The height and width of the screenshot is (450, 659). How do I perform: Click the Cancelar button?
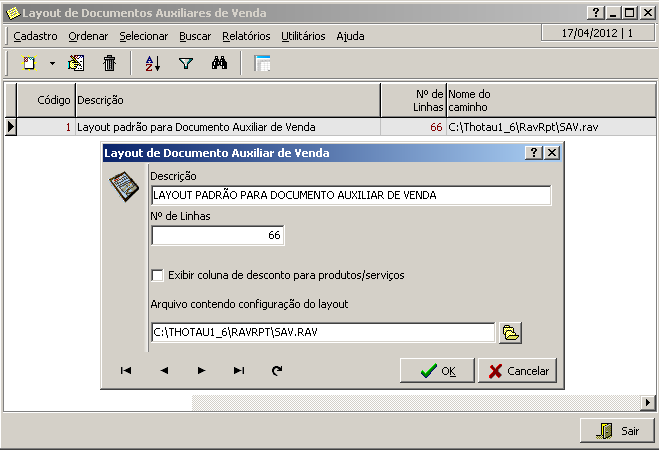click(517, 371)
